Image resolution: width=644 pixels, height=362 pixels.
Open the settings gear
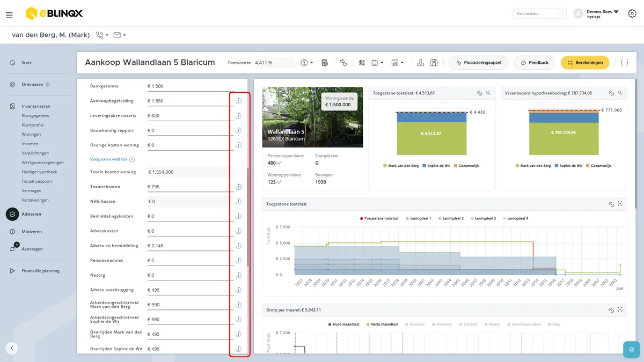pyautogui.click(x=632, y=14)
